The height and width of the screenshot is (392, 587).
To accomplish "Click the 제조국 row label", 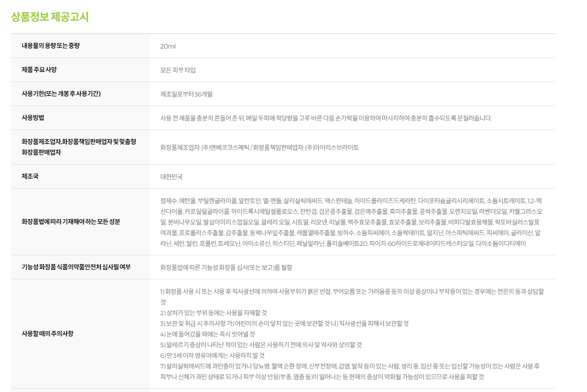I will pos(30,177).
